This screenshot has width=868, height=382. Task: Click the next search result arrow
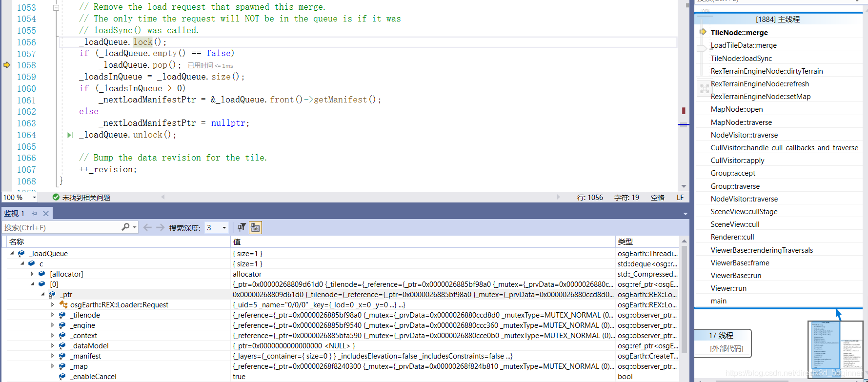[160, 227]
